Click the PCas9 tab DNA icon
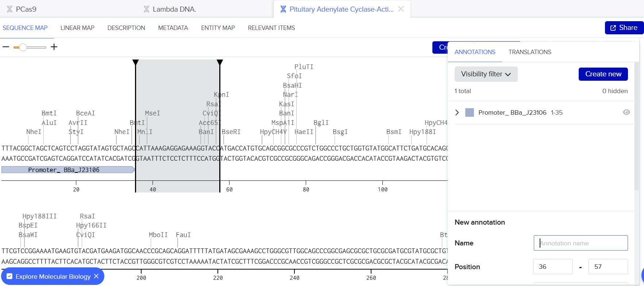Screen dimensions: 644x286 click(10, 9)
